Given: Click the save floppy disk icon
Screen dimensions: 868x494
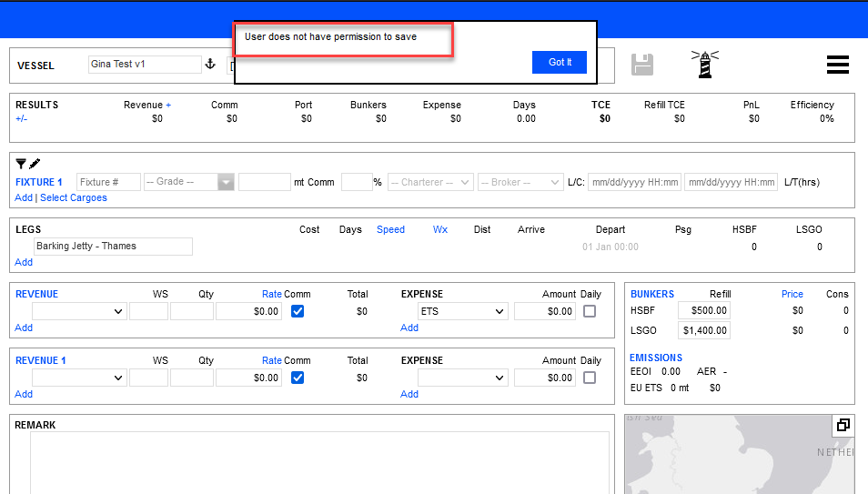Looking at the screenshot, I should tap(642, 65).
